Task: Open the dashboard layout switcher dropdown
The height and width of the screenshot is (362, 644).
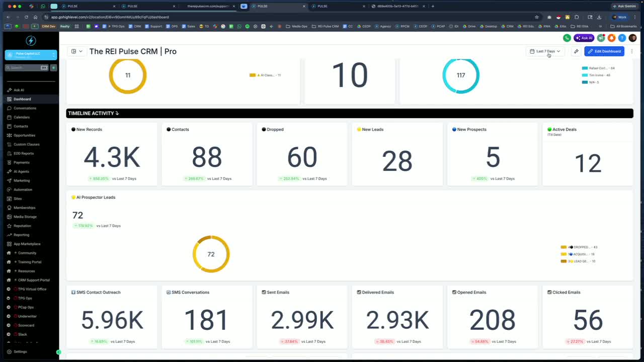Action: pos(76,51)
